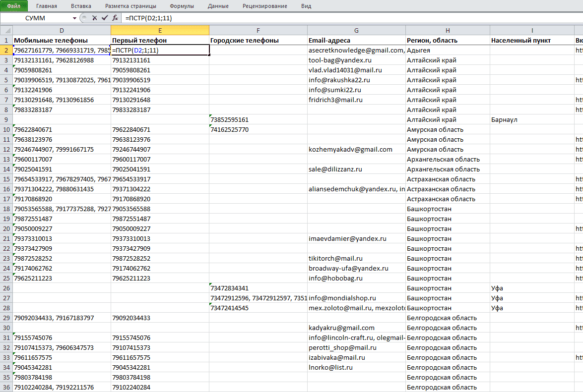Select cell with kadyakru@gmail.com

[356, 328]
